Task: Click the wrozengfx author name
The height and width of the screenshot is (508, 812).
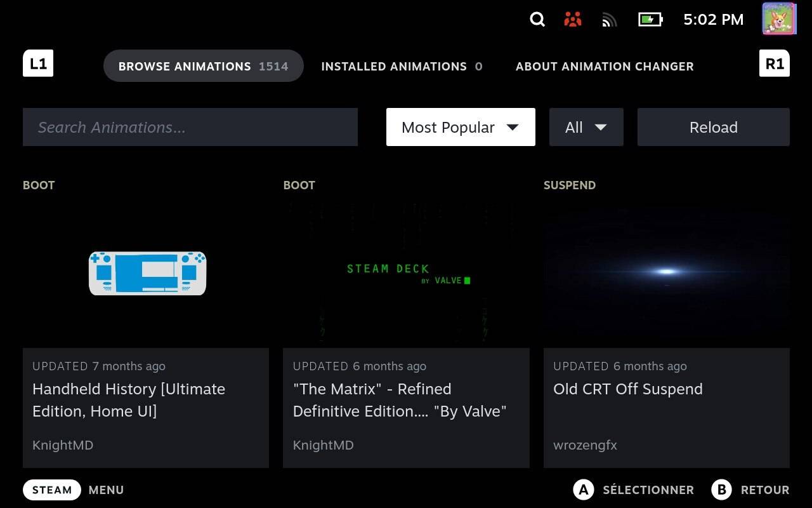Action: (x=585, y=445)
